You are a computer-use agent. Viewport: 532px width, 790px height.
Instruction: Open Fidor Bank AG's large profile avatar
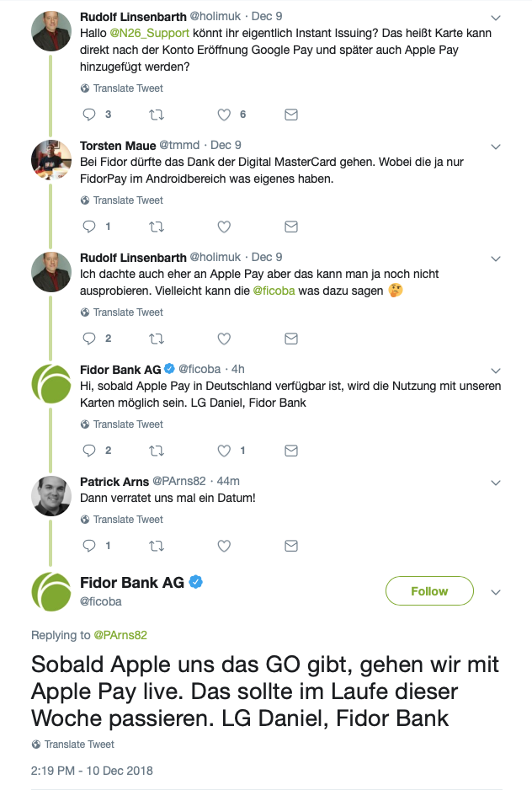tap(51, 591)
